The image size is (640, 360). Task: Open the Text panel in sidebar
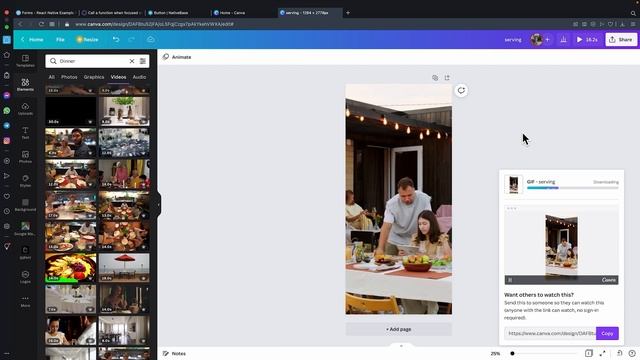[x=25, y=133]
